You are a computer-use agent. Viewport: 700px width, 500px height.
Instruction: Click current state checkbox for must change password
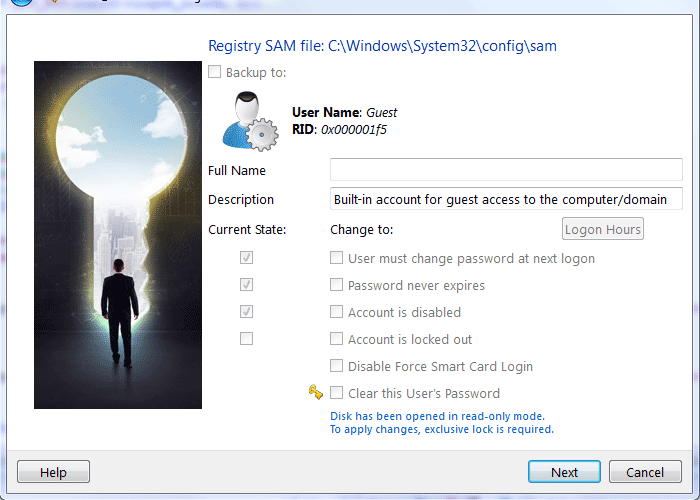coord(246,258)
